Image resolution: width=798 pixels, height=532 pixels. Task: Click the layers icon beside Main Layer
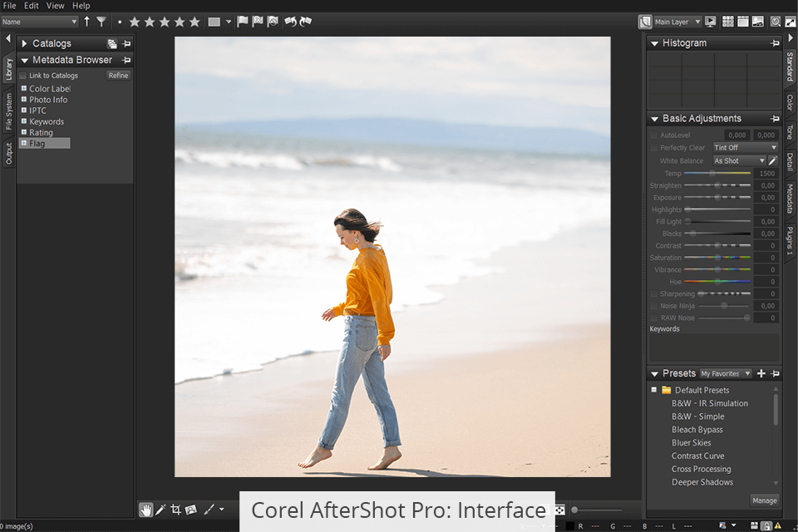coord(645,22)
